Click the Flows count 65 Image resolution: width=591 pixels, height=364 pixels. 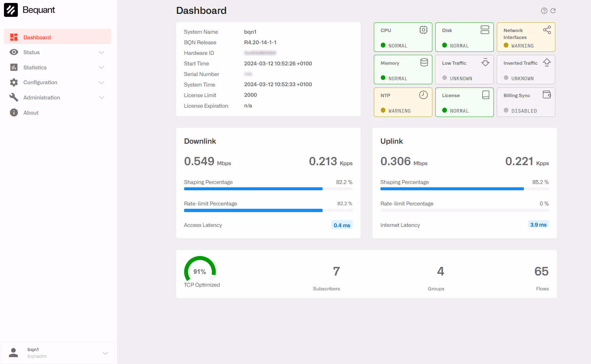pos(541,272)
